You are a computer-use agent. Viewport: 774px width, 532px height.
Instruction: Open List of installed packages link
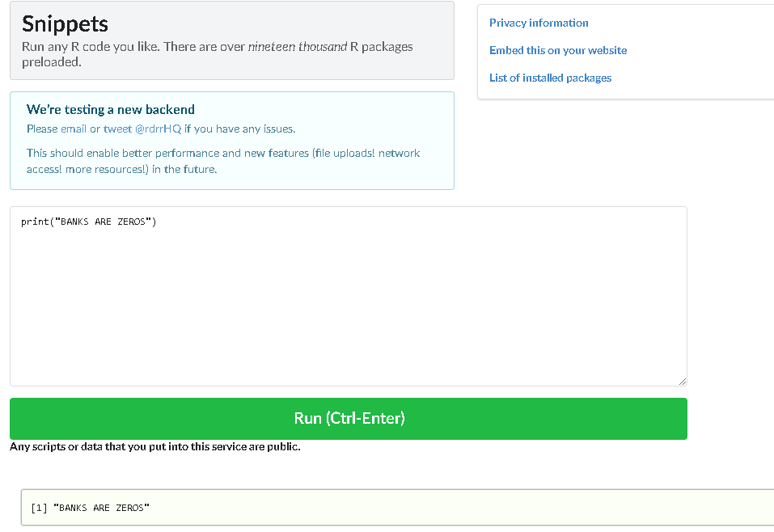[x=550, y=78]
